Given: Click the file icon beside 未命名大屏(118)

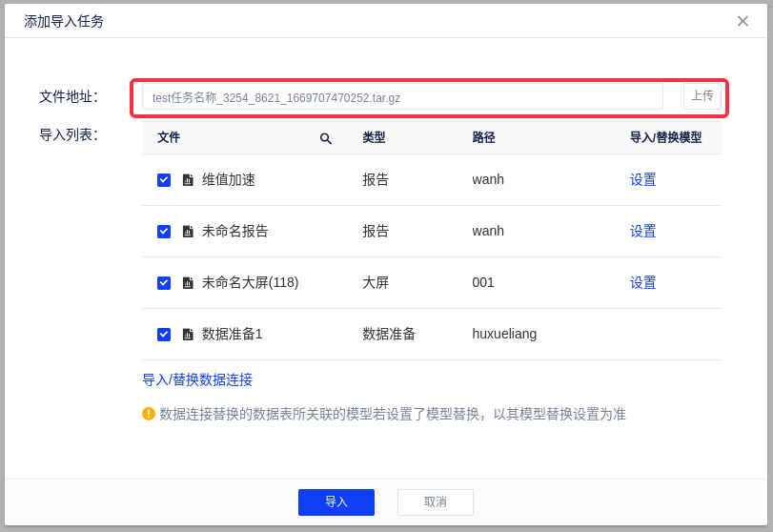Looking at the screenshot, I should click(x=188, y=283).
